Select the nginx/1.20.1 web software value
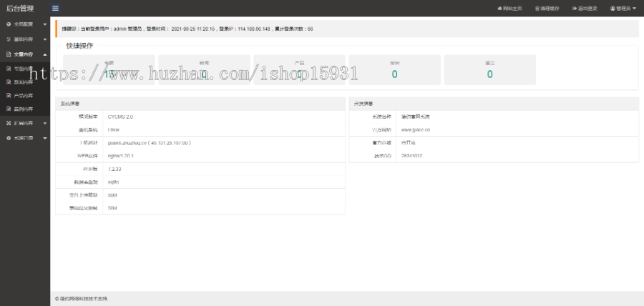The image size is (644, 306). 121,156
